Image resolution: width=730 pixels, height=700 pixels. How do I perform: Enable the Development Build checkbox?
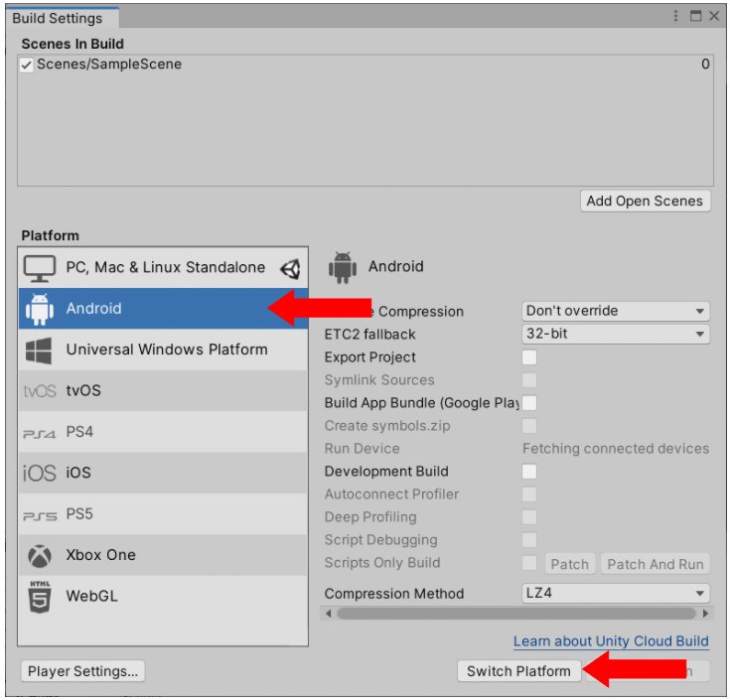(x=529, y=472)
